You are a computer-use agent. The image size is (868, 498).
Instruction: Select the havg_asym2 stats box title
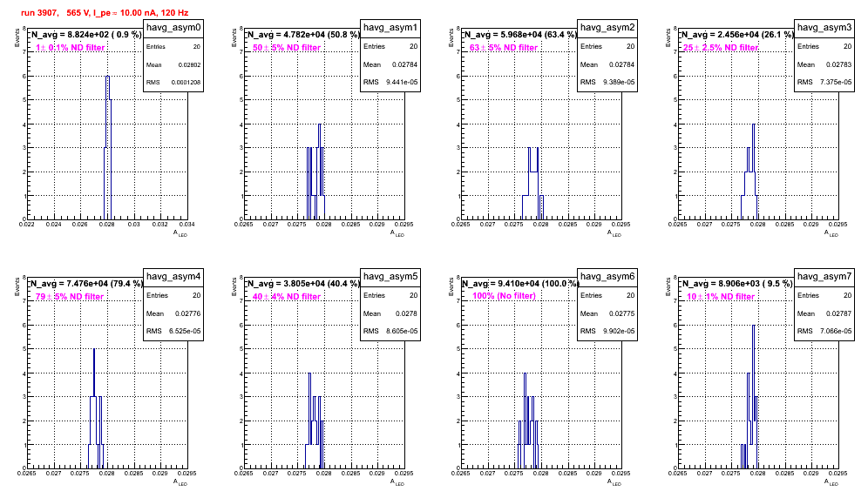point(607,28)
